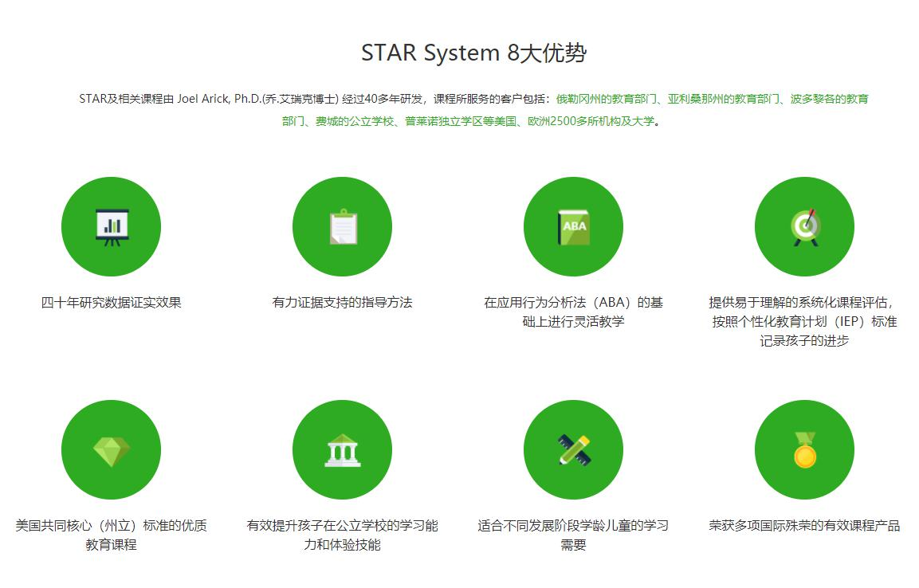Viewport: 919px width, 588px height.
Task: Click the text about public school learning ability
Action: click(342, 535)
